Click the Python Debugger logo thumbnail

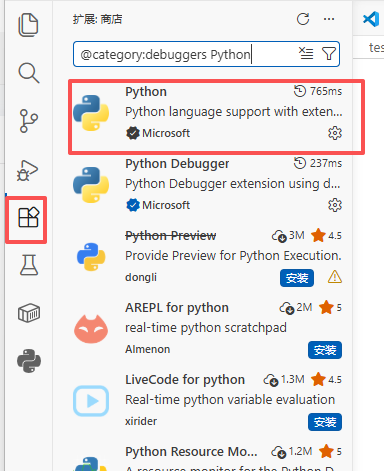[91, 185]
